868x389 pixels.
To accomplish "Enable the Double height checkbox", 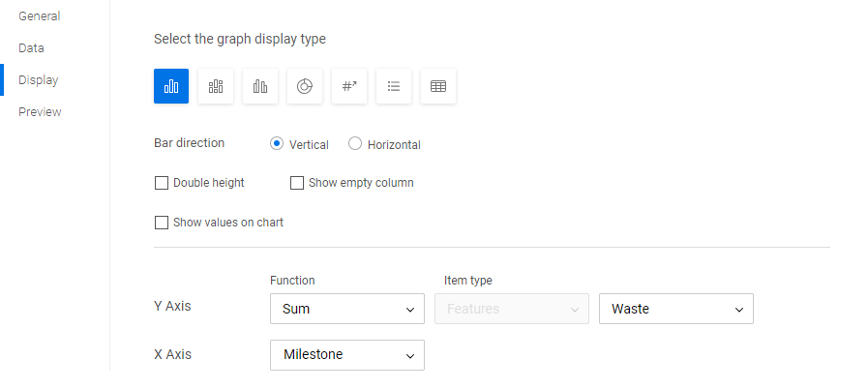I will (162, 183).
